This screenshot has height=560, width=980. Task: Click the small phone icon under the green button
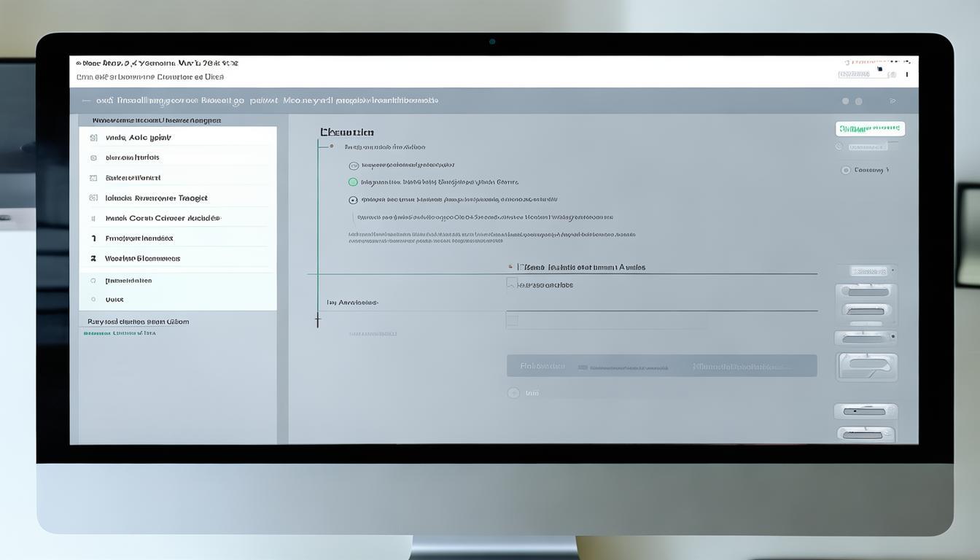pyautogui.click(x=839, y=147)
